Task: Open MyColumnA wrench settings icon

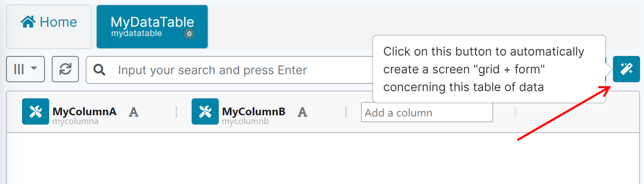Action: [36, 111]
